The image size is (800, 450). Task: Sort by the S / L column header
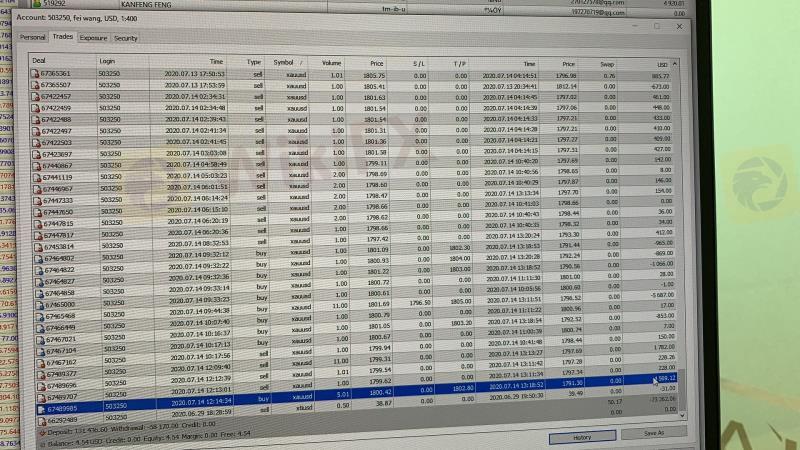(409, 64)
